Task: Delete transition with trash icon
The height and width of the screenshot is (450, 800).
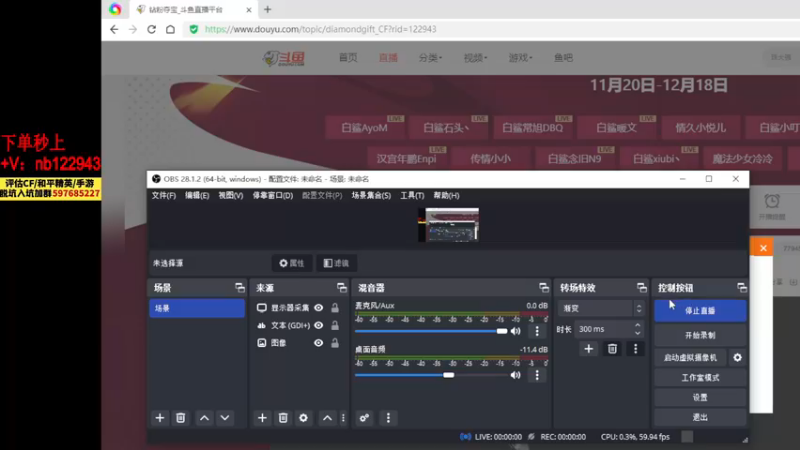Action: point(612,349)
